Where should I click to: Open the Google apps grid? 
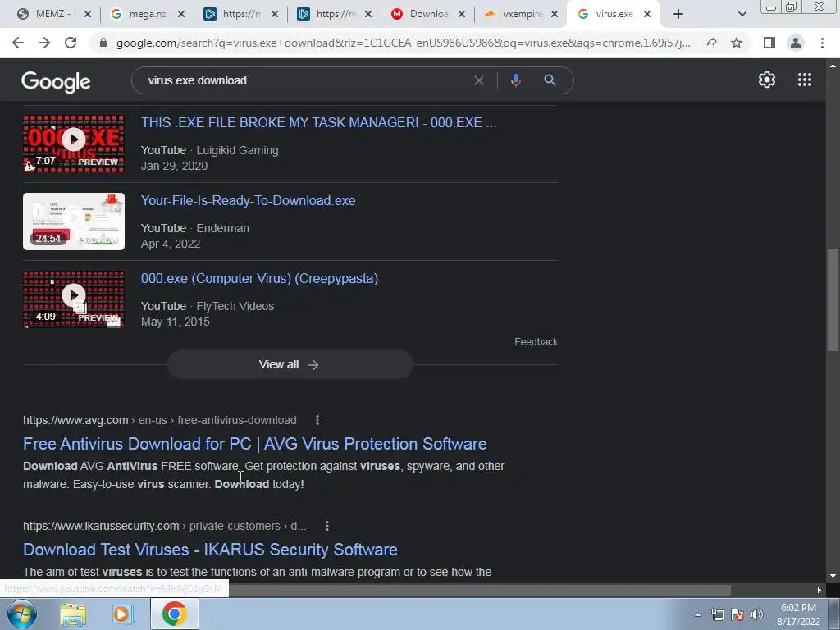(805, 80)
